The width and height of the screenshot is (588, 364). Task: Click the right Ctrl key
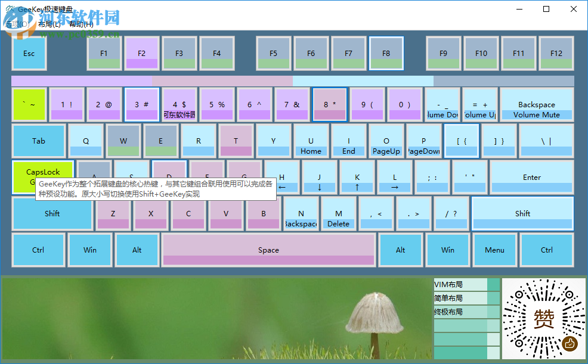(x=547, y=250)
